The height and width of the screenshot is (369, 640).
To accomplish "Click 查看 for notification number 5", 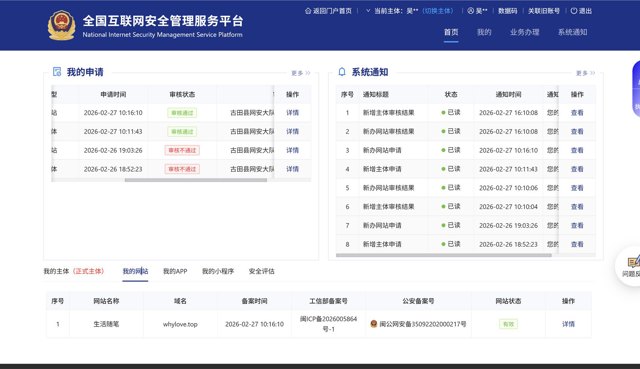I will (577, 188).
